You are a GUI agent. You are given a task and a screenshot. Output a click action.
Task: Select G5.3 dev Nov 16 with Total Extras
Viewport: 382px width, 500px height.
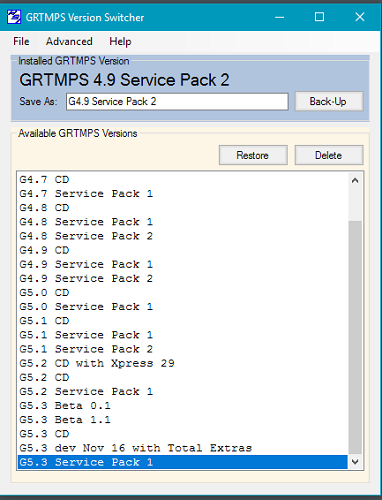tap(183, 448)
